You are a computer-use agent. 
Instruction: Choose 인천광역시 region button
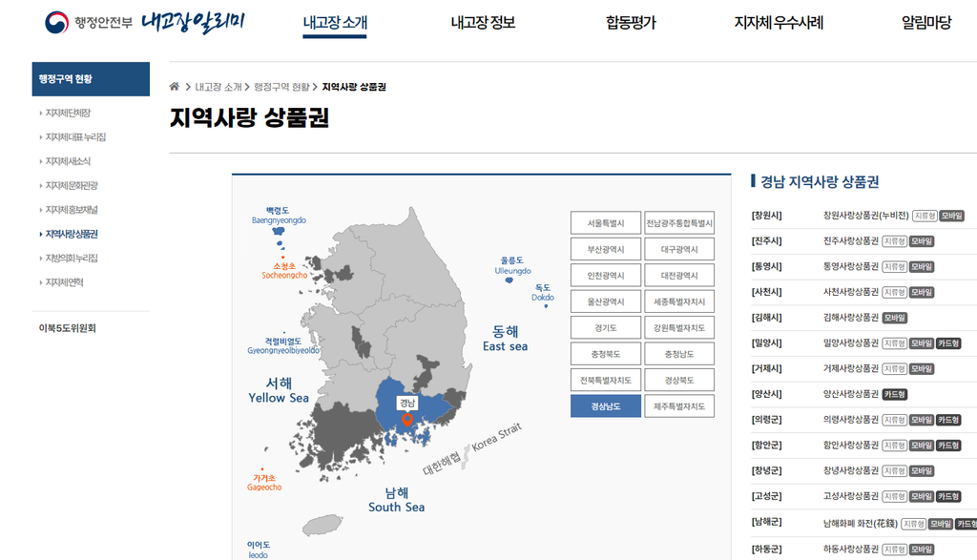pyautogui.click(x=606, y=276)
